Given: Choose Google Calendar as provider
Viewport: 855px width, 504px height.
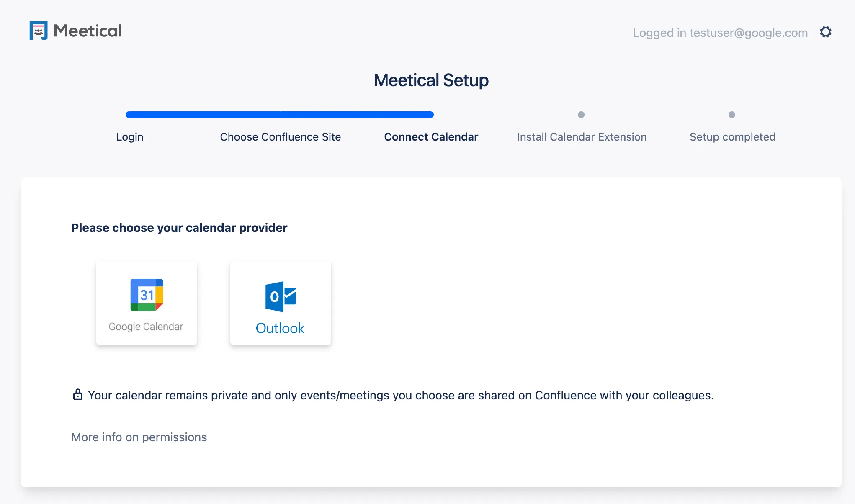Looking at the screenshot, I should point(146,303).
